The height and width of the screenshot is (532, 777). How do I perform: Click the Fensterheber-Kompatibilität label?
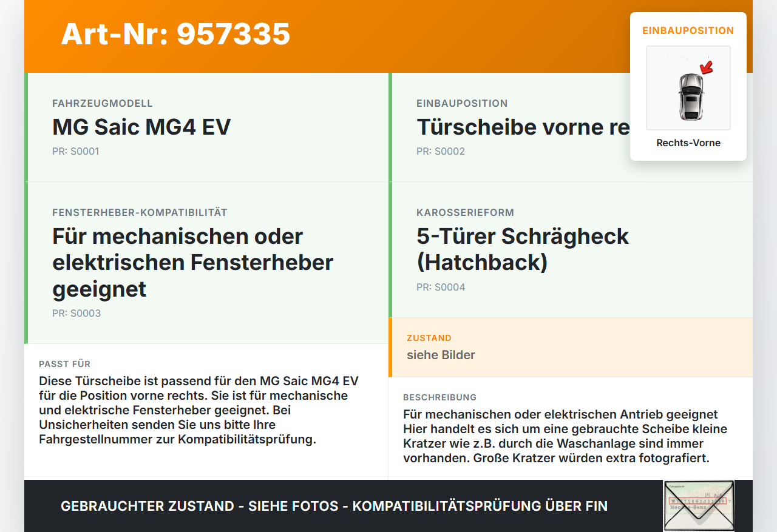click(x=140, y=212)
